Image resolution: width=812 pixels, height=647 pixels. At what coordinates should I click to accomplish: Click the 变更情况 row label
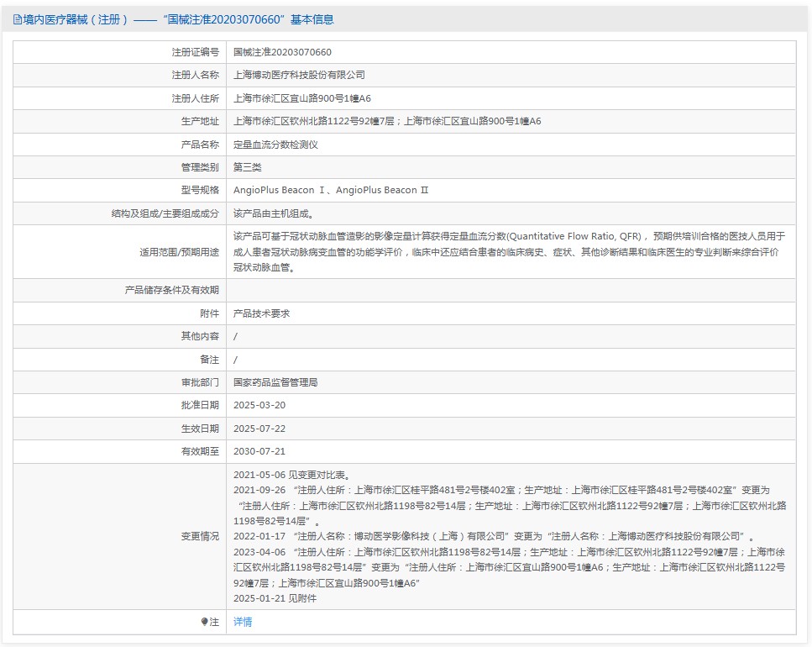click(x=200, y=536)
